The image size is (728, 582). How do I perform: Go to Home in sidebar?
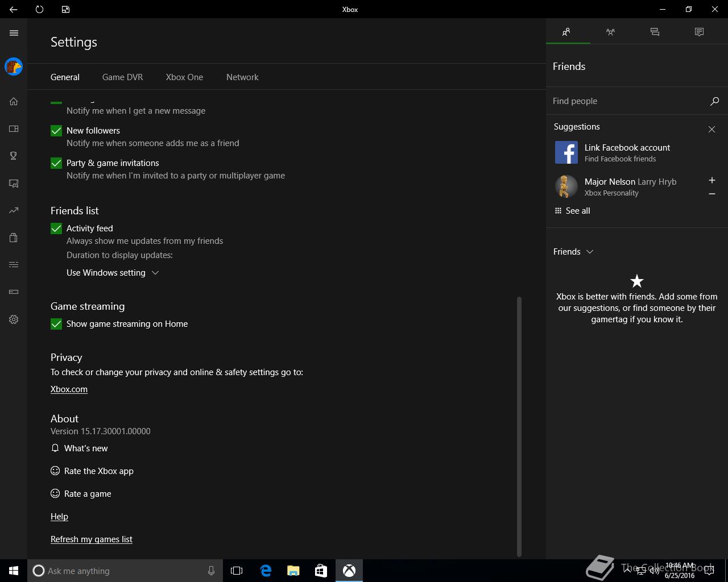click(x=14, y=101)
